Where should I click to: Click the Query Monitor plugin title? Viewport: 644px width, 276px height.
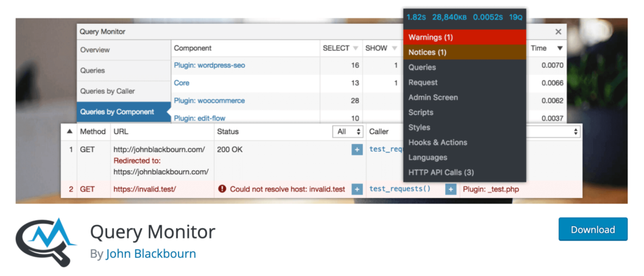click(x=152, y=232)
